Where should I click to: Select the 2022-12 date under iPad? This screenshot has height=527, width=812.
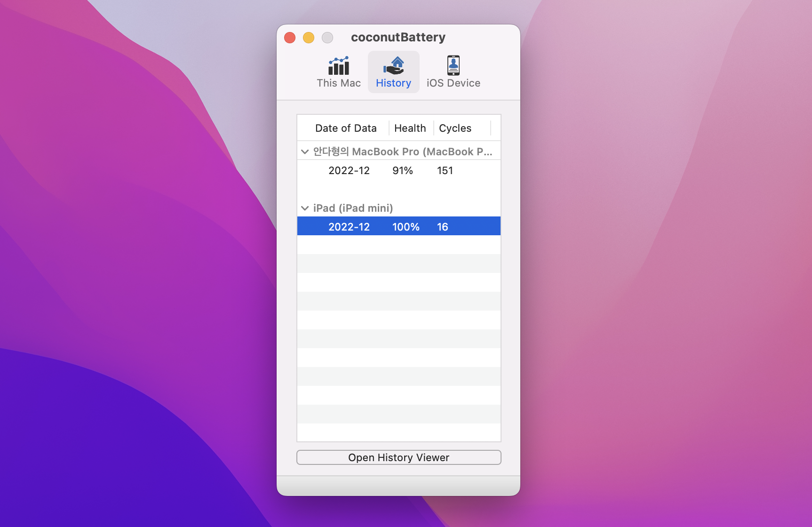pos(349,227)
